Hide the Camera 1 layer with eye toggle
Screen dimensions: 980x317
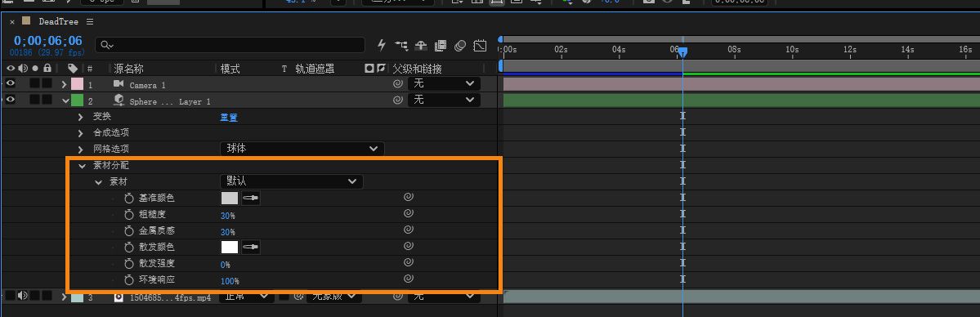[11, 83]
